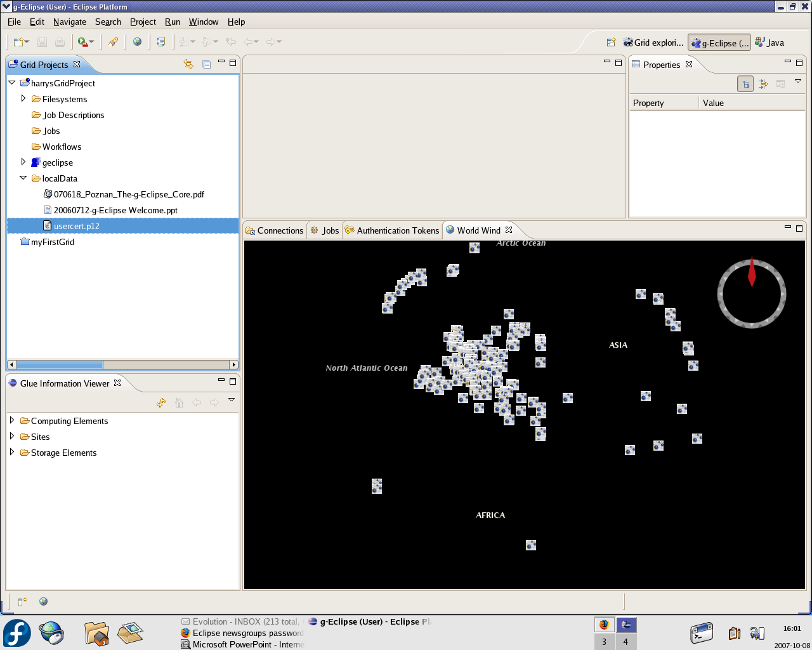
Task: Open the Navigate menu
Action: (x=70, y=22)
